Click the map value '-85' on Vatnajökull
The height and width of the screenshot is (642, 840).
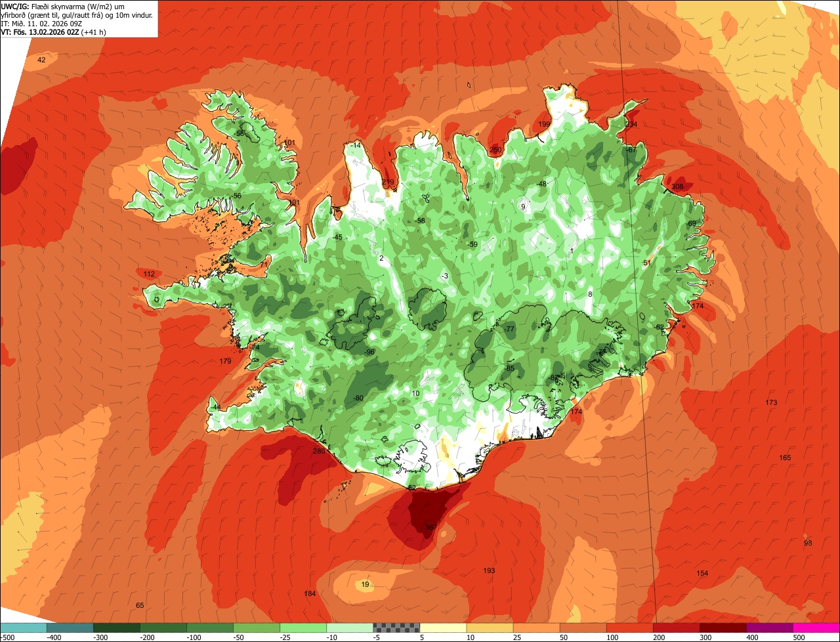click(x=509, y=368)
